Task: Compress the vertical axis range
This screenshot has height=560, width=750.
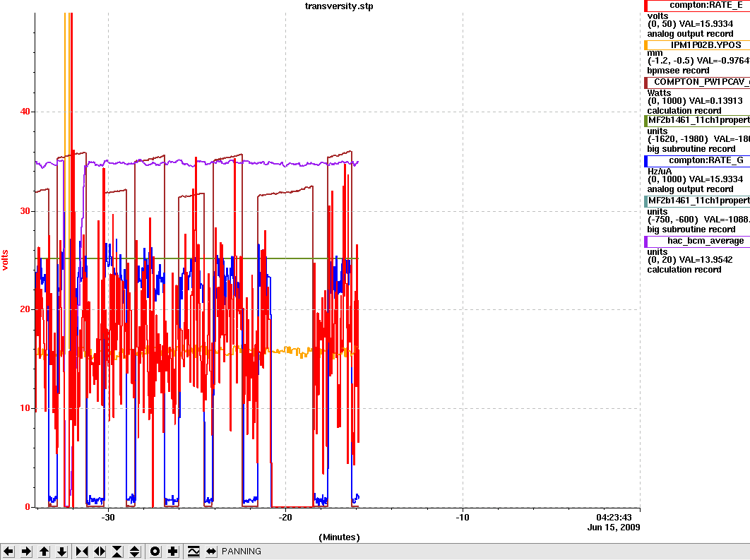Action: coord(117,552)
